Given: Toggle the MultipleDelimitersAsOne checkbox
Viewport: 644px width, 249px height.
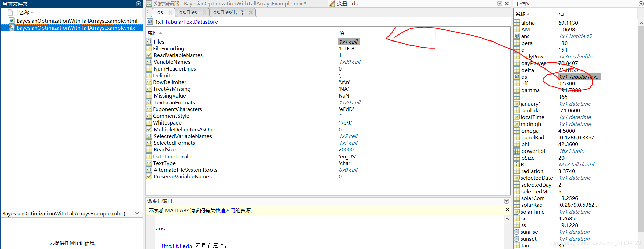Looking at the screenshot, I should [x=149, y=129].
